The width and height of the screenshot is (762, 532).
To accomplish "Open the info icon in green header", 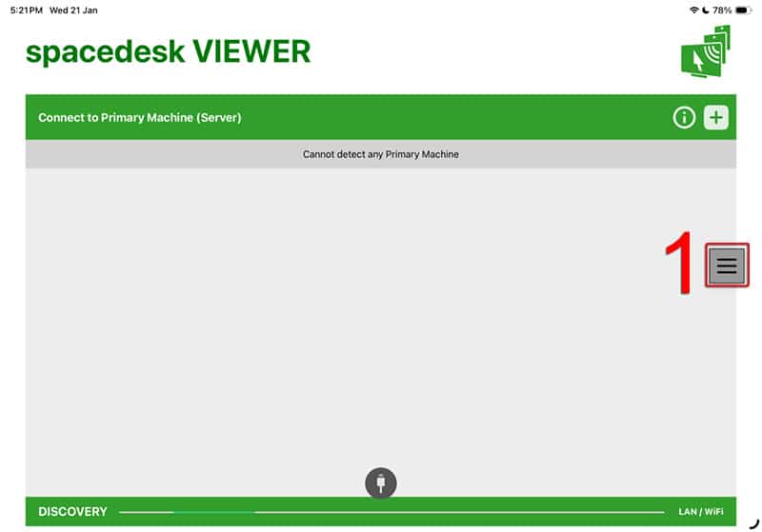I will point(683,118).
